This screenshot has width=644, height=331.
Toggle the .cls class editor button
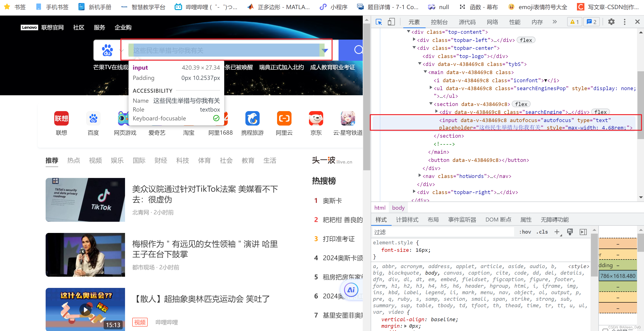coord(542,232)
